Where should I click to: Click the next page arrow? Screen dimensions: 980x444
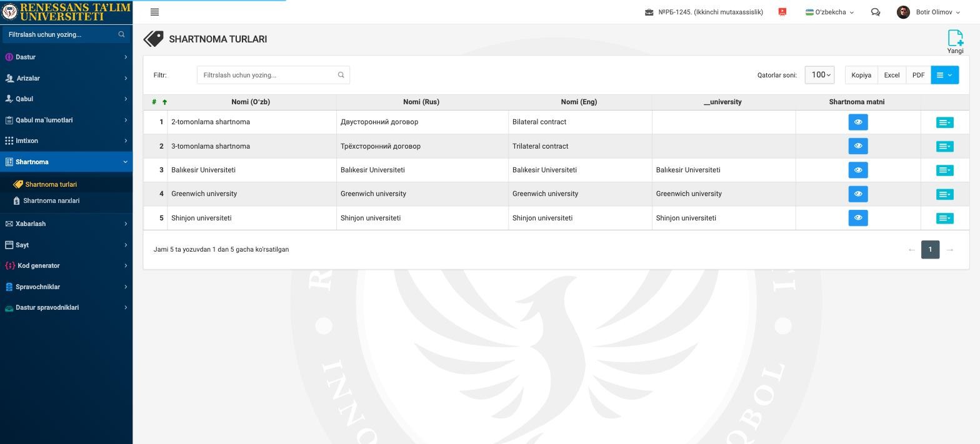949,250
